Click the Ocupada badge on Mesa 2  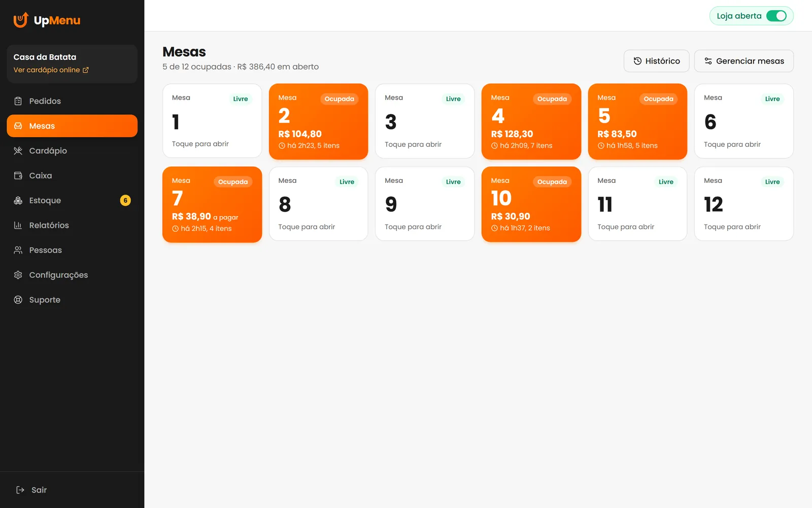pos(340,99)
